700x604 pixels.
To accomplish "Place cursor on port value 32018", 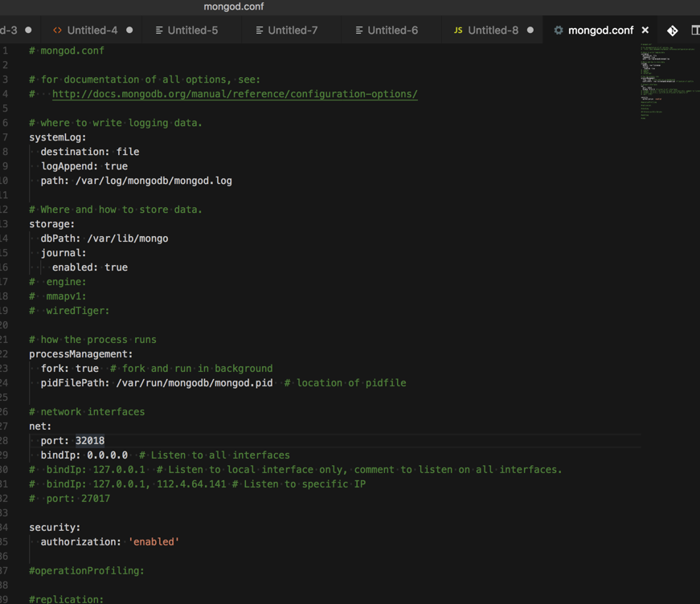I will coord(90,441).
